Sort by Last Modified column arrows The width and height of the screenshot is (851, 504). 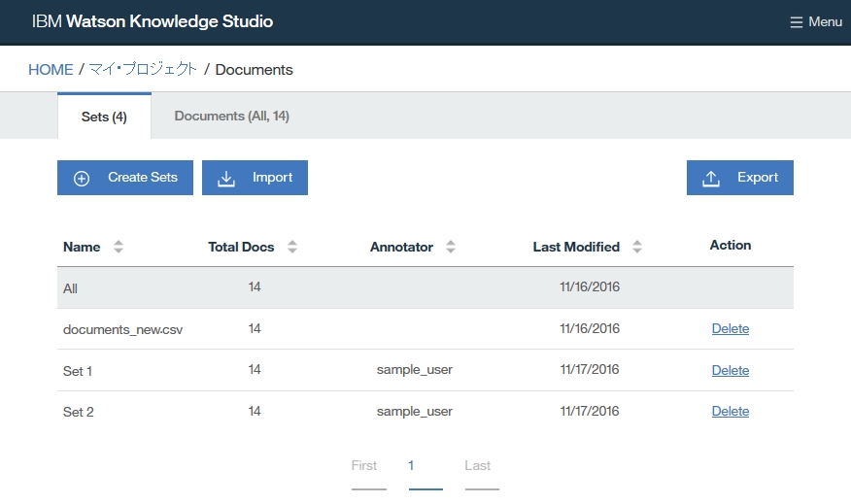pyautogui.click(x=636, y=247)
